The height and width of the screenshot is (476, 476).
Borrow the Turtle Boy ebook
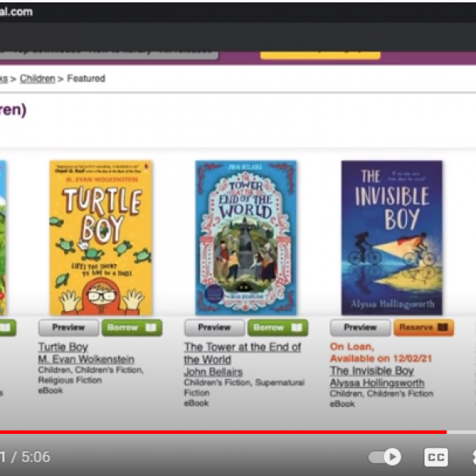pos(132,328)
